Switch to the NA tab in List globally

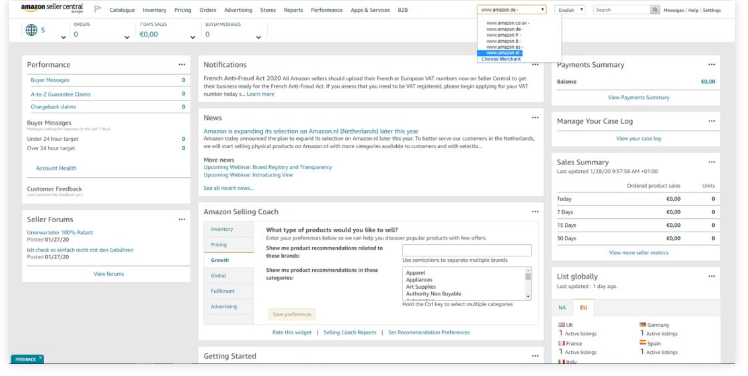pyautogui.click(x=562, y=308)
